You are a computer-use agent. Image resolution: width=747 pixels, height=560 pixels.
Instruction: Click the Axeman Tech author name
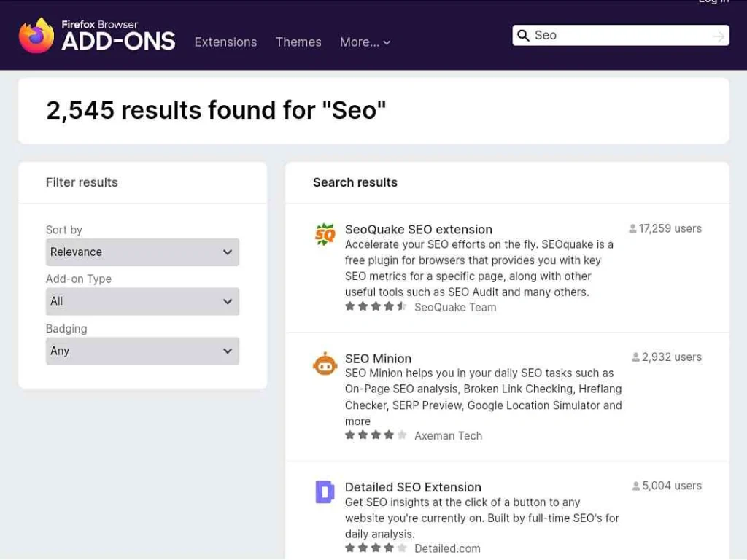[448, 436]
